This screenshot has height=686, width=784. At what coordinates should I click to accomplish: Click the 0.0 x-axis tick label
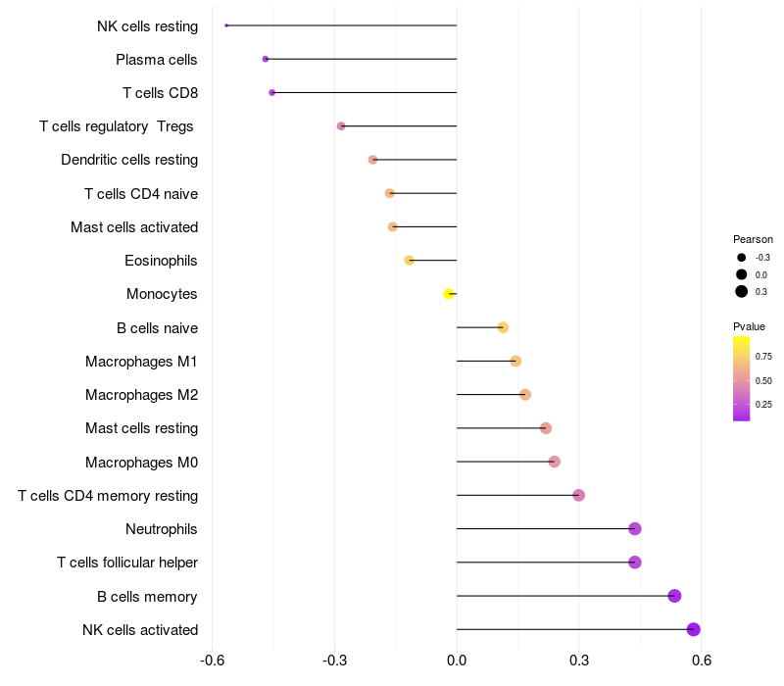(x=457, y=661)
